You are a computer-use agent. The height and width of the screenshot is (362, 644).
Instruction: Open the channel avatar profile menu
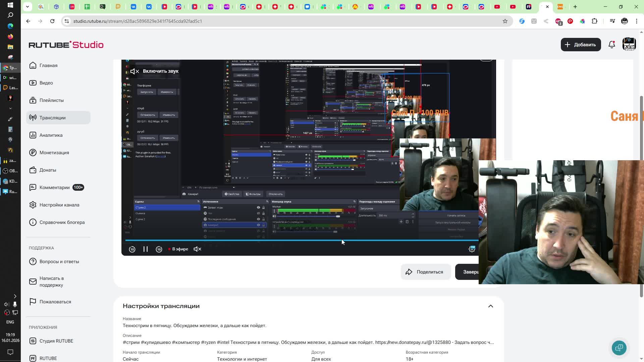[x=629, y=45]
